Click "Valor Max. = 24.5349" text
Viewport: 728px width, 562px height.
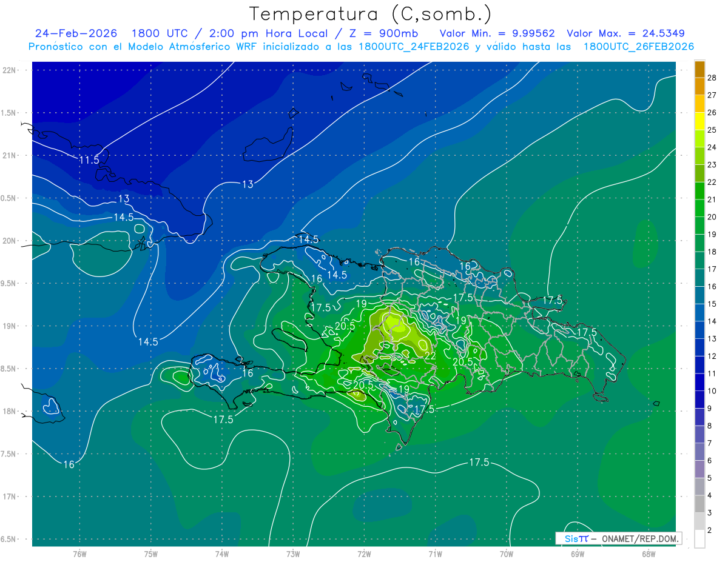625,33
